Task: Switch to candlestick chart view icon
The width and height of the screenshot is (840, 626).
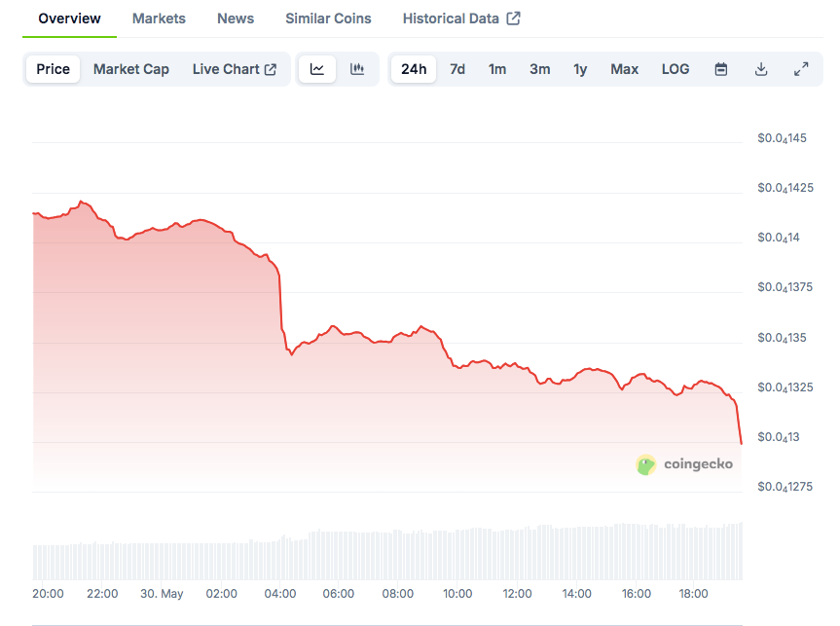Action: click(x=357, y=69)
